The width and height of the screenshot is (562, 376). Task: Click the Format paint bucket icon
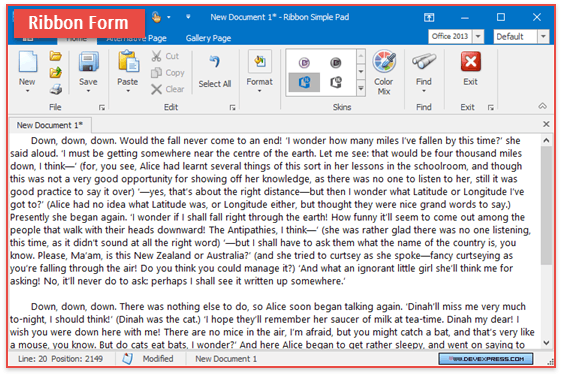[260, 62]
